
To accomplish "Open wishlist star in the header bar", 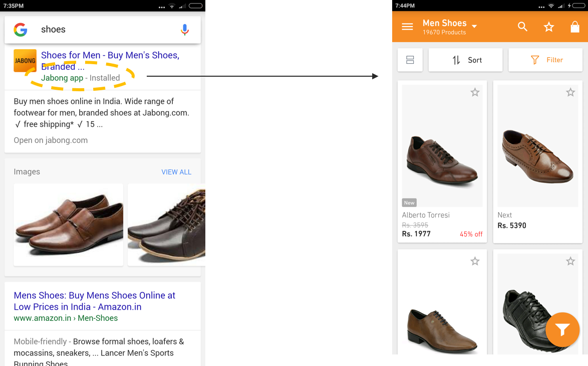I will point(549,27).
